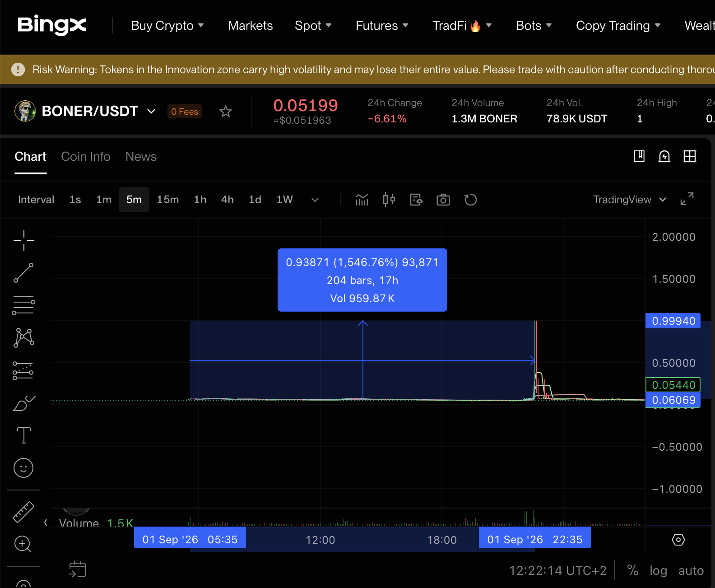This screenshot has width=715, height=588.
Task: Expand more interval options chevron
Action: pyautogui.click(x=315, y=200)
